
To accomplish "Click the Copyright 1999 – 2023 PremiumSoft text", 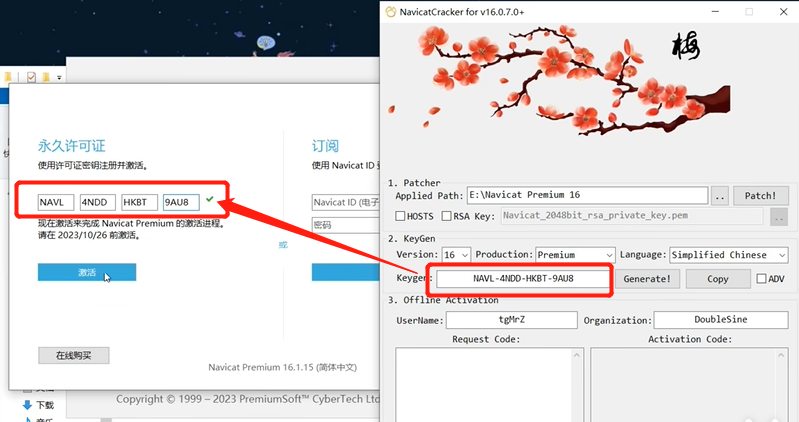I will (248, 399).
